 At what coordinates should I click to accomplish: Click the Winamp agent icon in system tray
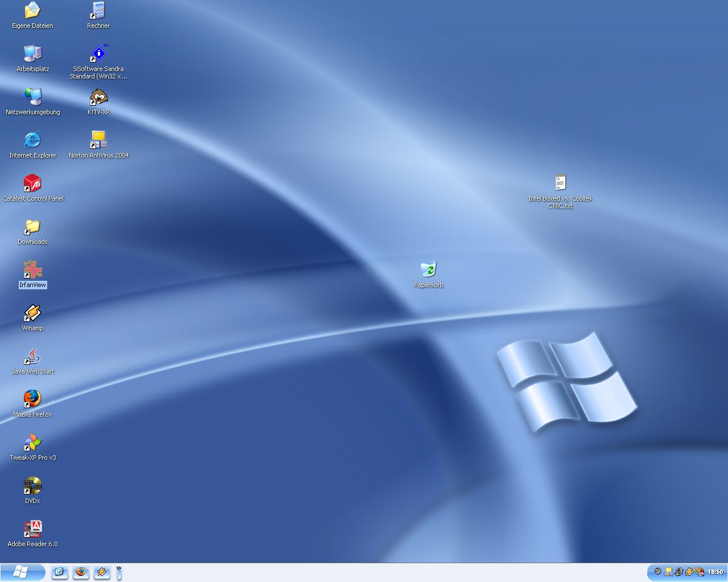click(689, 572)
